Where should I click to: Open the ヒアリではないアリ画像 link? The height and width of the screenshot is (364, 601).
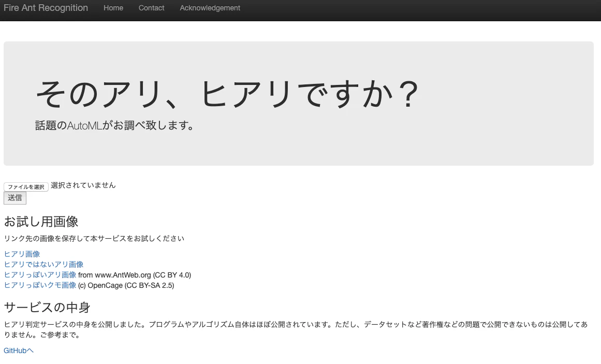(x=43, y=264)
